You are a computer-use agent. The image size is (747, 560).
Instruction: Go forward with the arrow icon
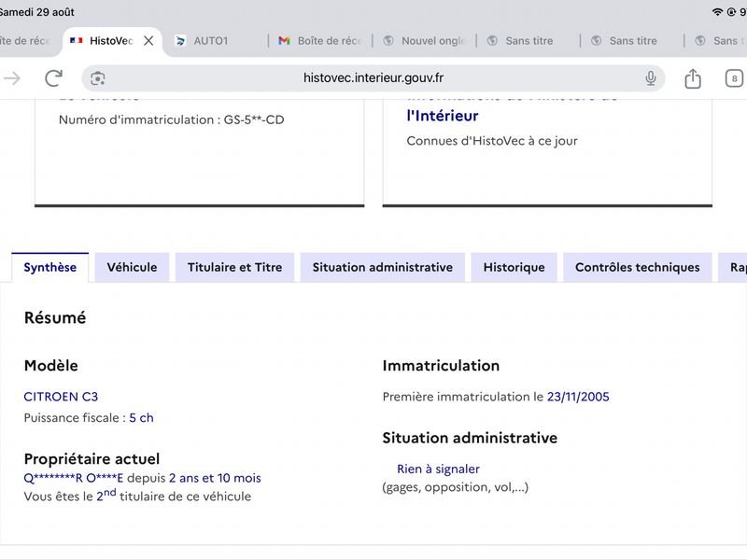coord(12,78)
